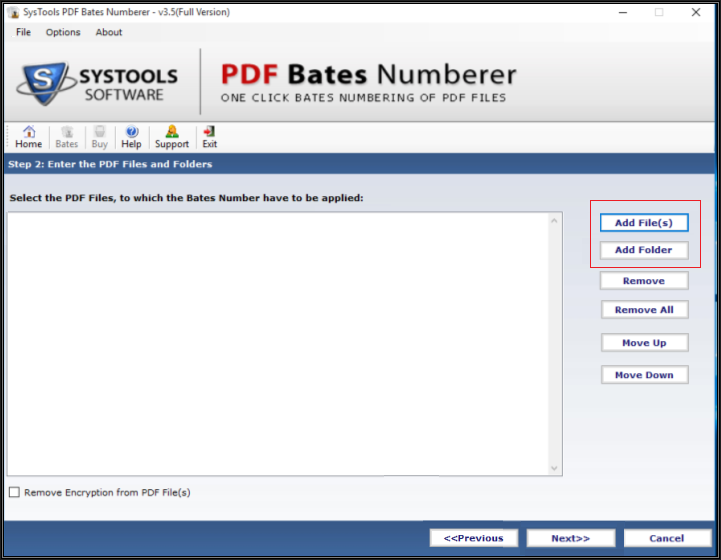The height and width of the screenshot is (560, 721).
Task: Click the 'PDF Bates Numberer' banner title
Action: (x=369, y=74)
